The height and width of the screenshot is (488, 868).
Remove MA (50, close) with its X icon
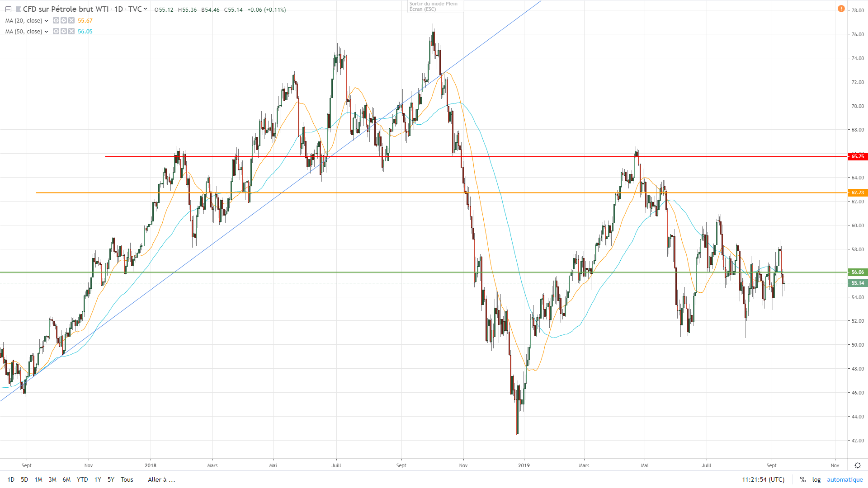pos(71,31)
